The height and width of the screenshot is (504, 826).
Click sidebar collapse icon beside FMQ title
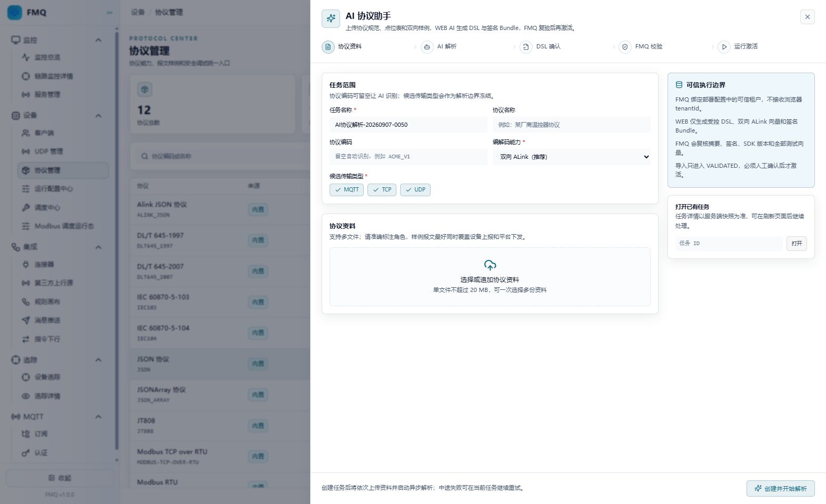[110, 12]
